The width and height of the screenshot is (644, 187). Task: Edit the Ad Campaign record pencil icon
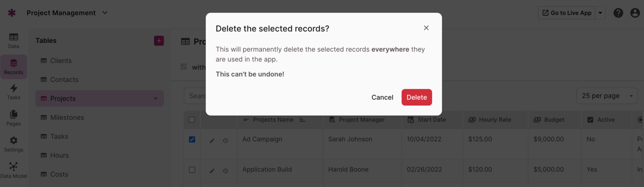point(212,141)
